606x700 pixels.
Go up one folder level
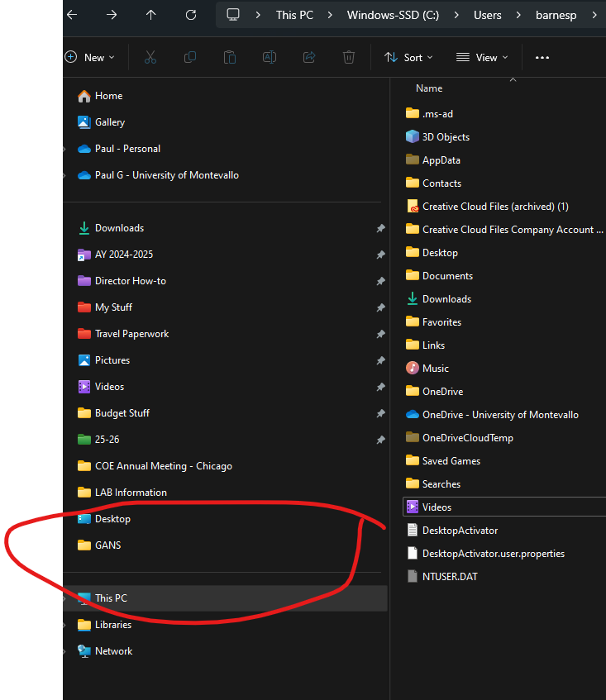tap(151, 15)
